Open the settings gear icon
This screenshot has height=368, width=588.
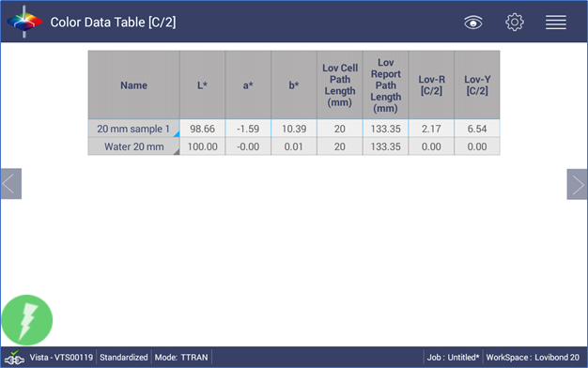(x=514, y=23)
